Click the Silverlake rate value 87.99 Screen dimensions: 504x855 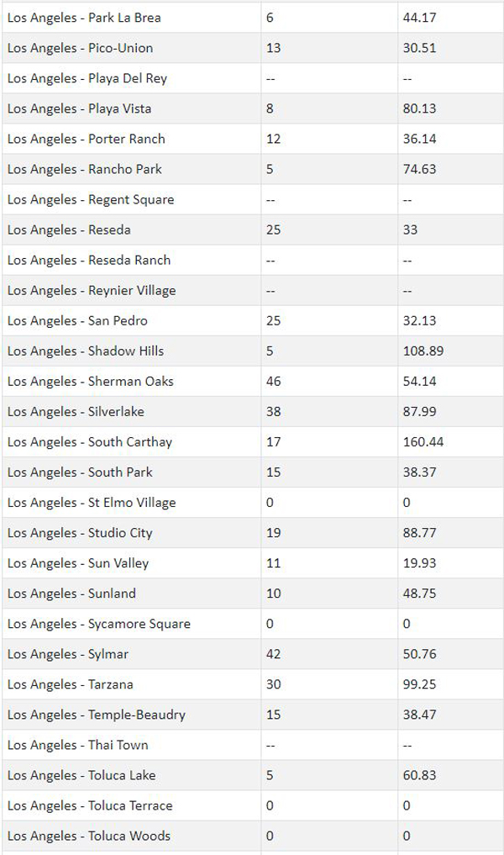[419, 412]
